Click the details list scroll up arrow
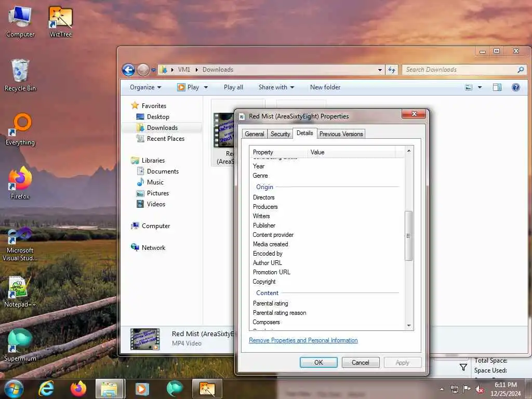 click(x=409, y=151)
